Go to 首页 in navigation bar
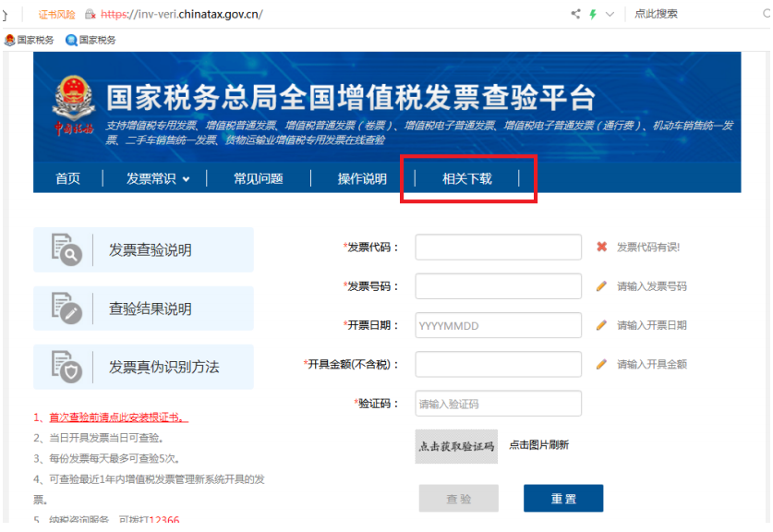Screen dimensions: 773x532 coord(67,178)
